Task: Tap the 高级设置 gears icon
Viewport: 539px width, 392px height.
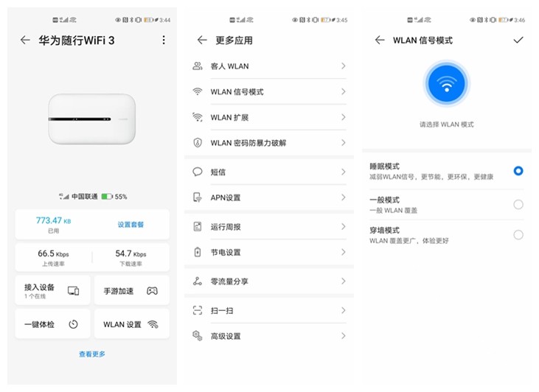Action: pyautogui.click(x=198, y=336)
